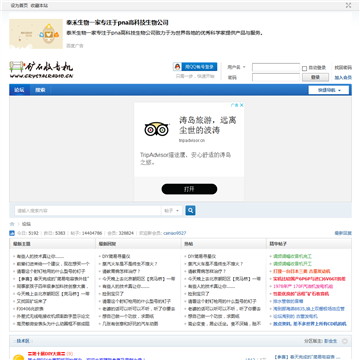The width and height of the screenshot is (360, 360).
Task: Click the top banner ad thumbnail image
Action: point(36,34)
